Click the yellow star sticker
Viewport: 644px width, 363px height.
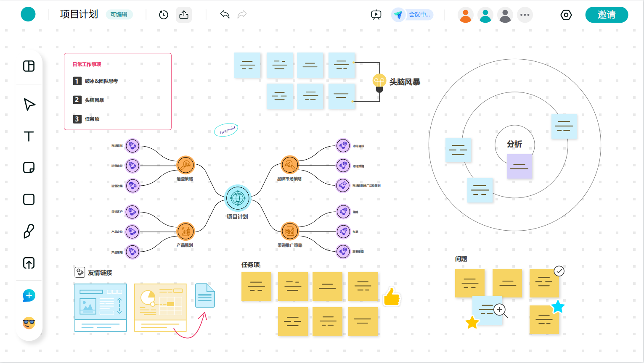click(472, 322)
